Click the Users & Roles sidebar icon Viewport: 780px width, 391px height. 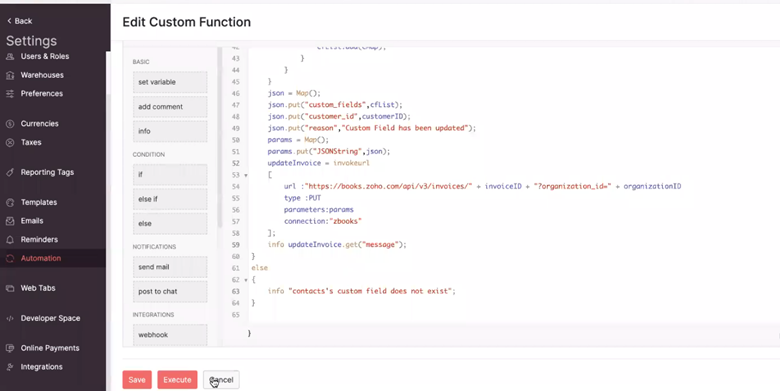tap(10, 57)
